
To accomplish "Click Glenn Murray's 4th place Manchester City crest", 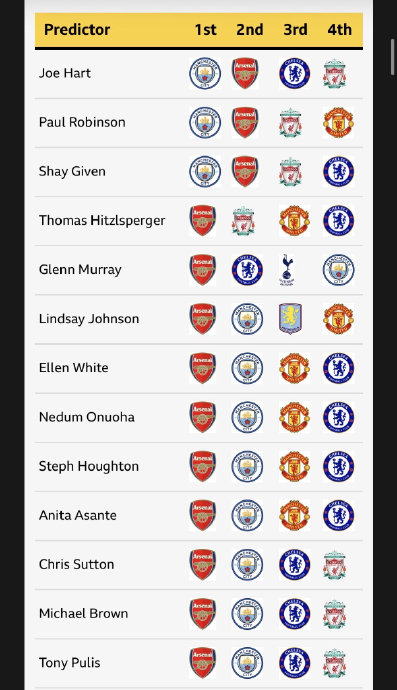I will point(338,270).
